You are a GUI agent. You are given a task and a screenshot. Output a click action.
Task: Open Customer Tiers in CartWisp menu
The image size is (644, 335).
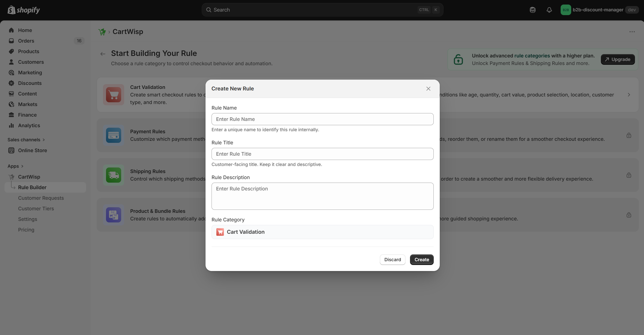[36, 209]
